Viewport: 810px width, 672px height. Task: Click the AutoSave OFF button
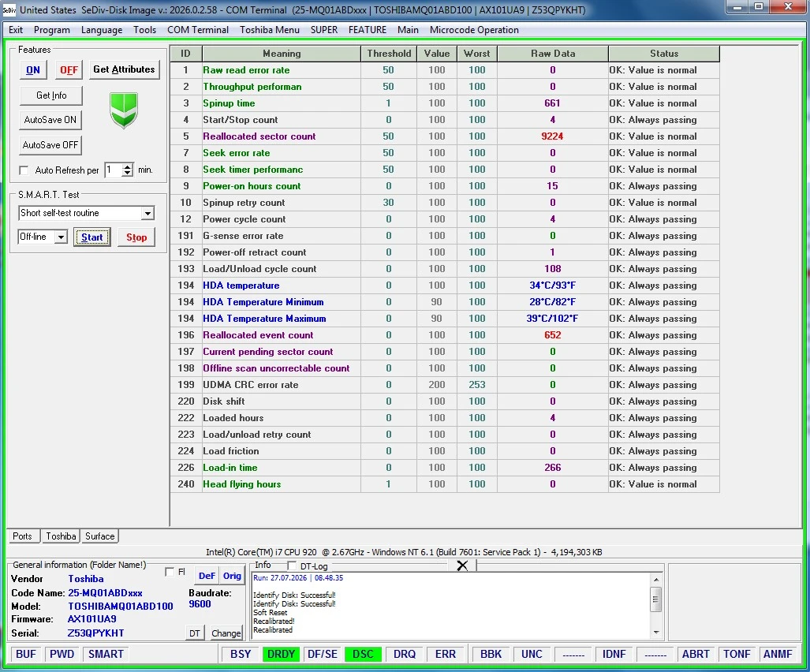pyautogui.click(x=50, y=145)
